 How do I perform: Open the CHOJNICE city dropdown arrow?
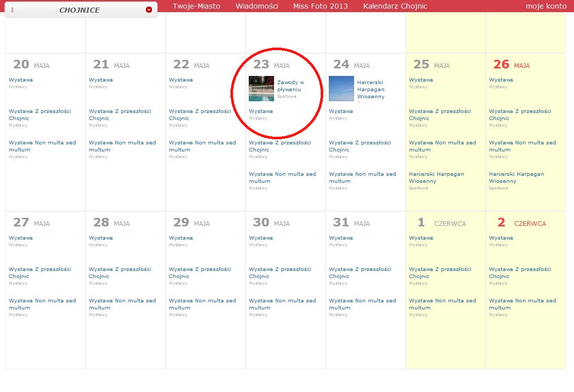point(148,10)
